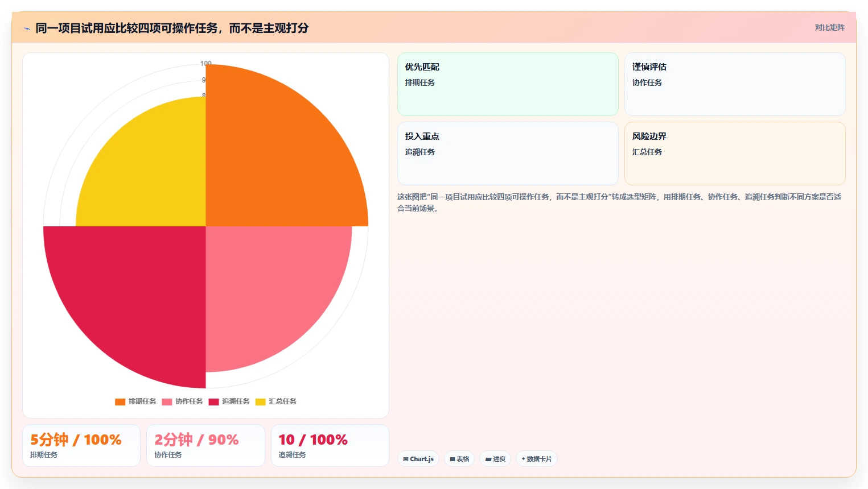868x489 pixels.
Task: Click the 5分钟 / 100% stat card
Action: click(x=81, y=445)
